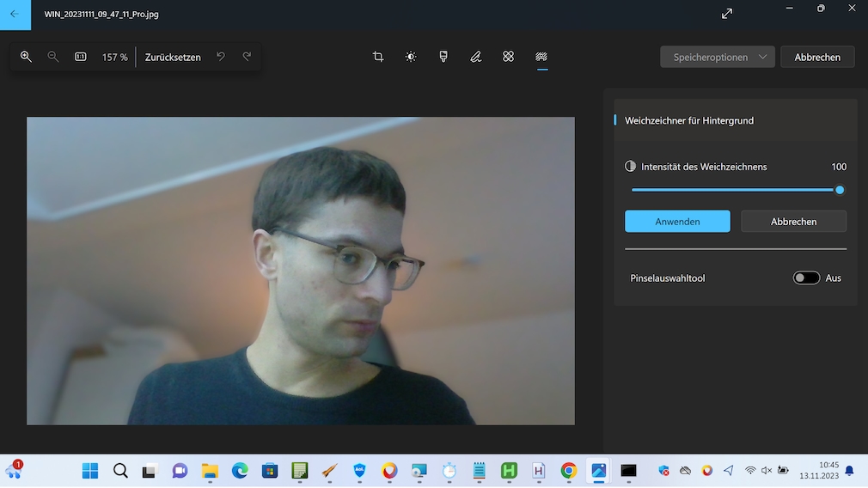Launch Microsoft Edge from the taskbar
Image resolution: width=868 pixels, height=488 pixels.
click(x=240, y=471)
